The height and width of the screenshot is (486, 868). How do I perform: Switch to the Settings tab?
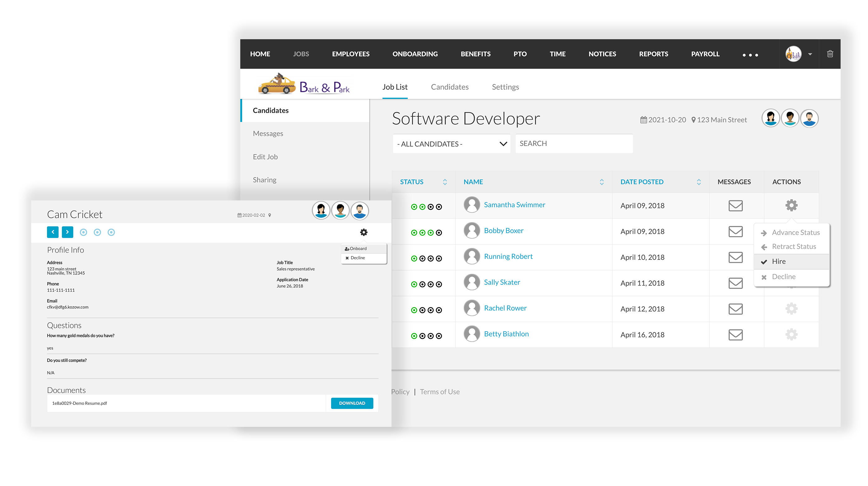point(505,87)
